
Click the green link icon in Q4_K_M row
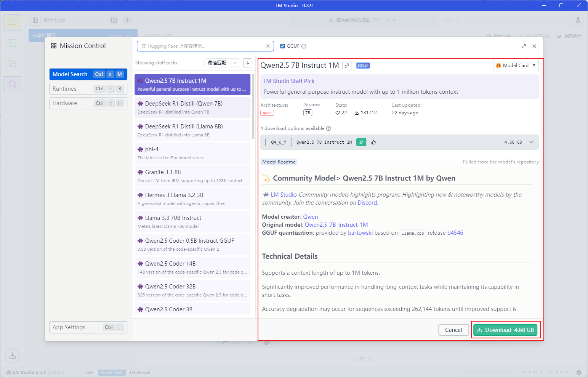click(x=361, y=142)
